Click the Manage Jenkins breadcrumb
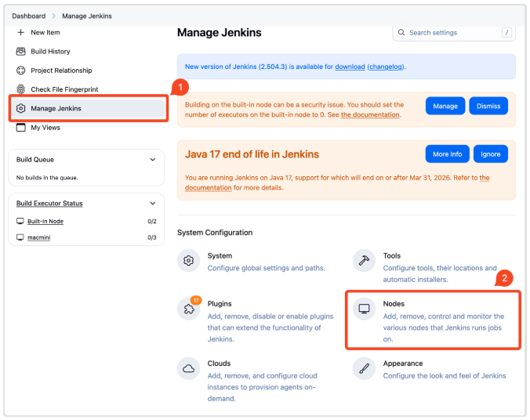Image resolution: width=530 pixels, height=420 pixels. tap(87, 16)
